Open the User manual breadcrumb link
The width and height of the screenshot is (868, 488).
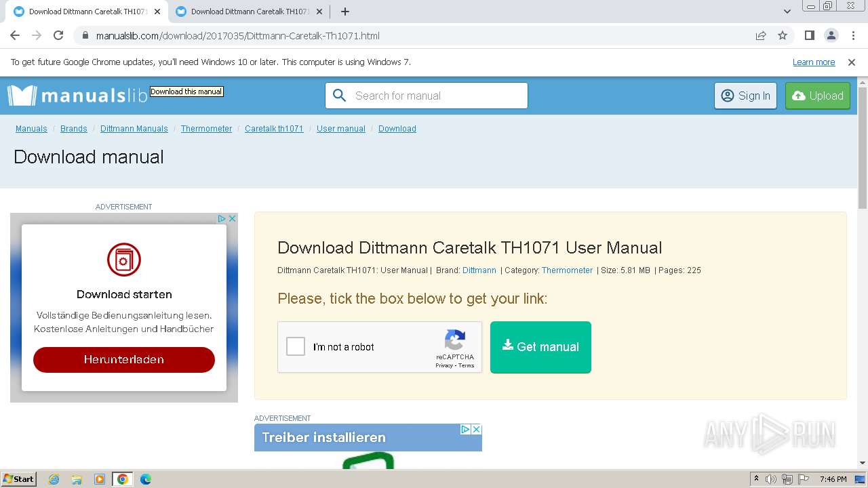[x=341, y=129]
